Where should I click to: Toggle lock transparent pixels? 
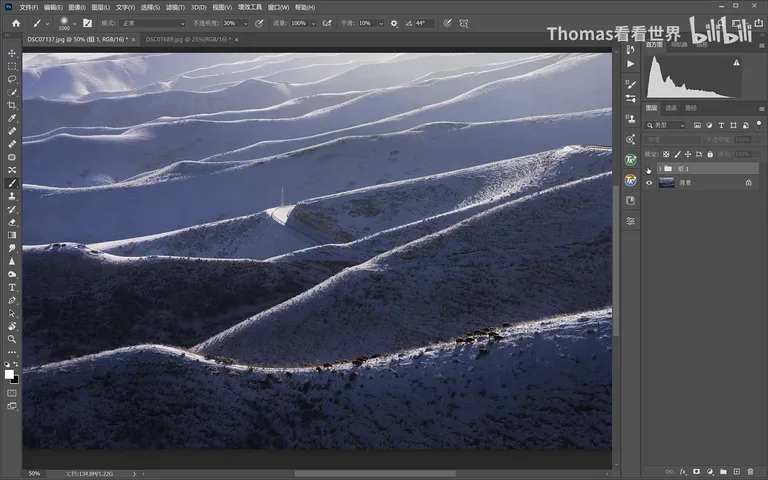(666, 154)
